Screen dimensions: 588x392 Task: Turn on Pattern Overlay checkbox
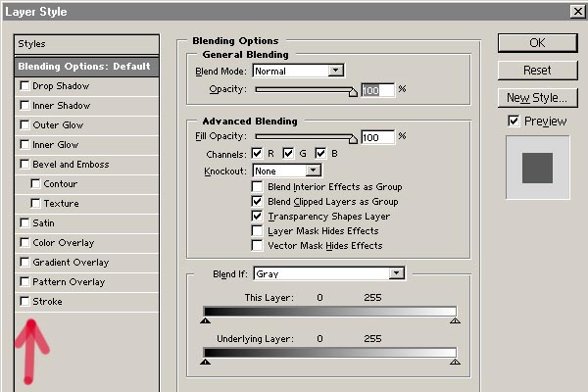(x=24, y=281)
